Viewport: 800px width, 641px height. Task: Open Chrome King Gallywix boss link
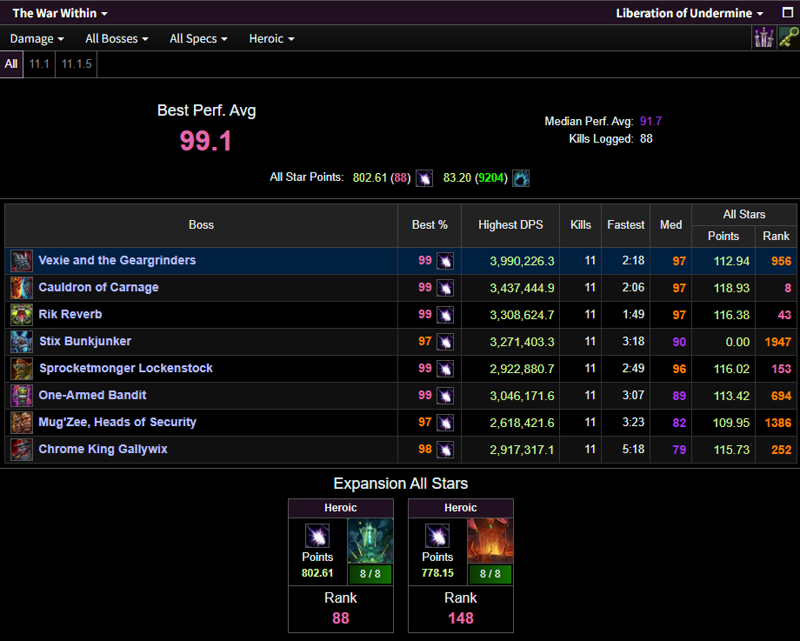pos(103,449)
